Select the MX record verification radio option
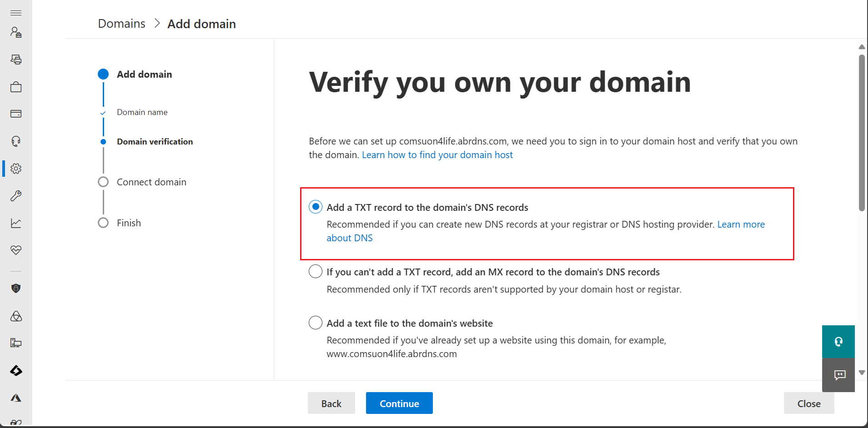 (x=316, y=272)
